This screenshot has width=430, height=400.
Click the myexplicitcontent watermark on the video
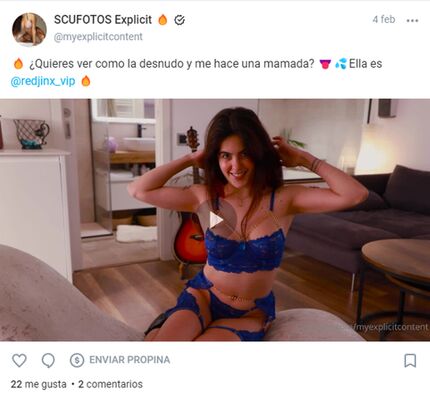391,327
